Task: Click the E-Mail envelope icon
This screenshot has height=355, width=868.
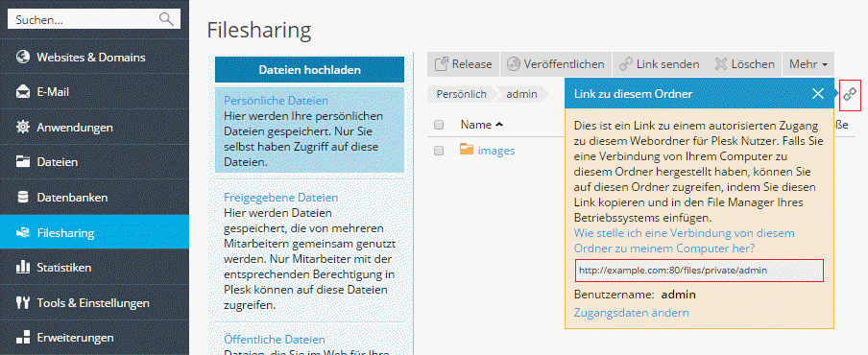Action: click(23, 92)
